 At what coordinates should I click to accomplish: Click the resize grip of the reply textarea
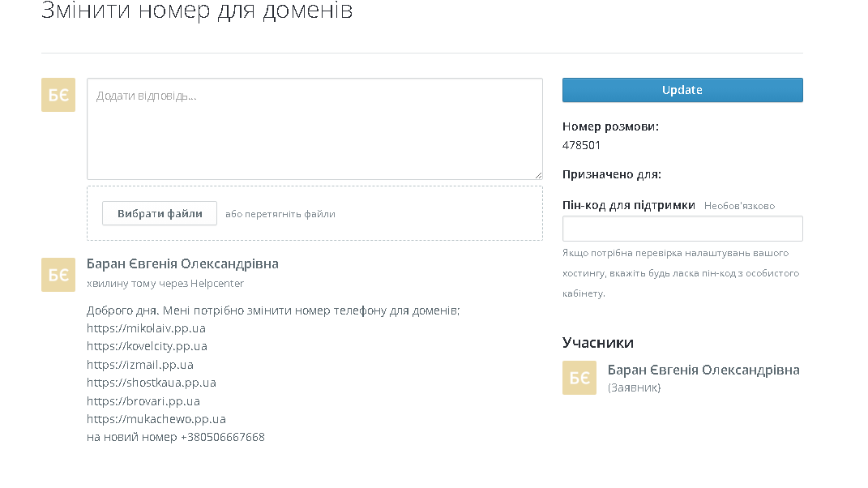(538, 175)
